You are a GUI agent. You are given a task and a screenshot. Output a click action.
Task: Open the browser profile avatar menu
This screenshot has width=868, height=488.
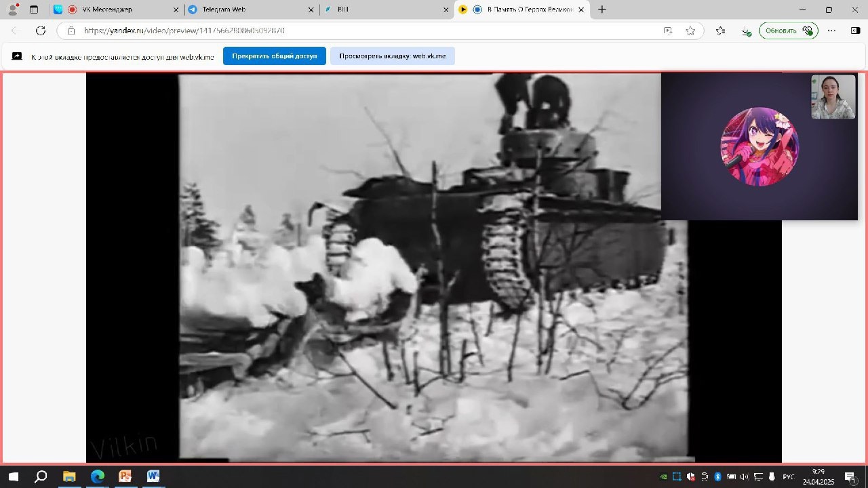[x=12, y=9]
